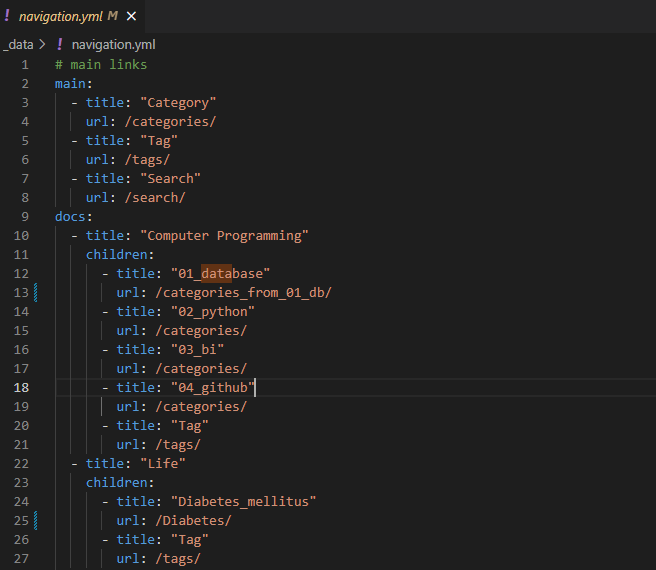Click the "Computer Programming" title
Image resolution: width=656 pixels, height=570 pixels.
[x=224, y=236]
